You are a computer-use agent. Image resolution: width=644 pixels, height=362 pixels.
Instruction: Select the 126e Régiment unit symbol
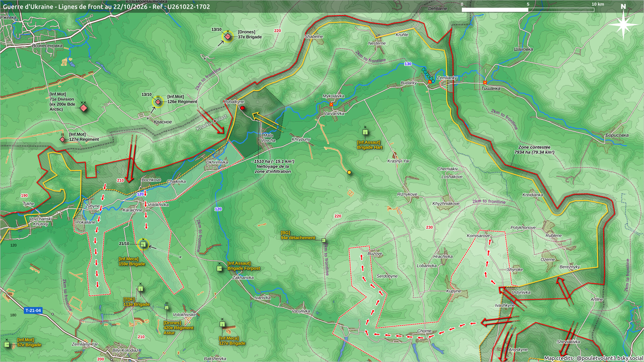point(158,102)
